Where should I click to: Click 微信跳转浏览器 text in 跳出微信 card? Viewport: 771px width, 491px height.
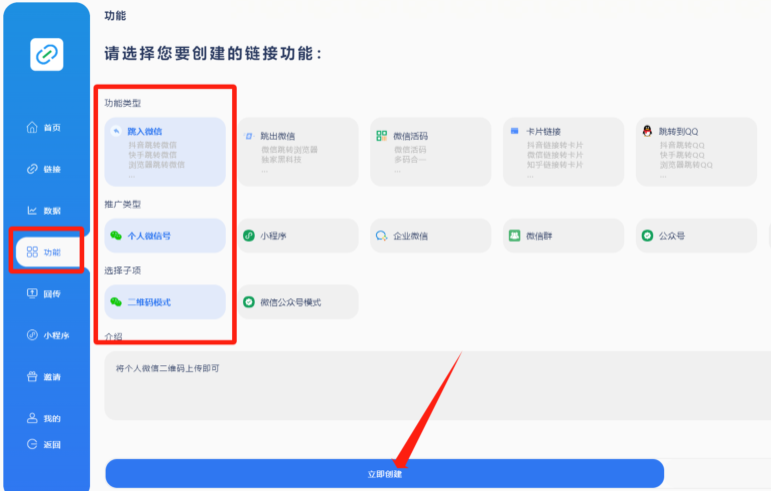coord(289,149)
